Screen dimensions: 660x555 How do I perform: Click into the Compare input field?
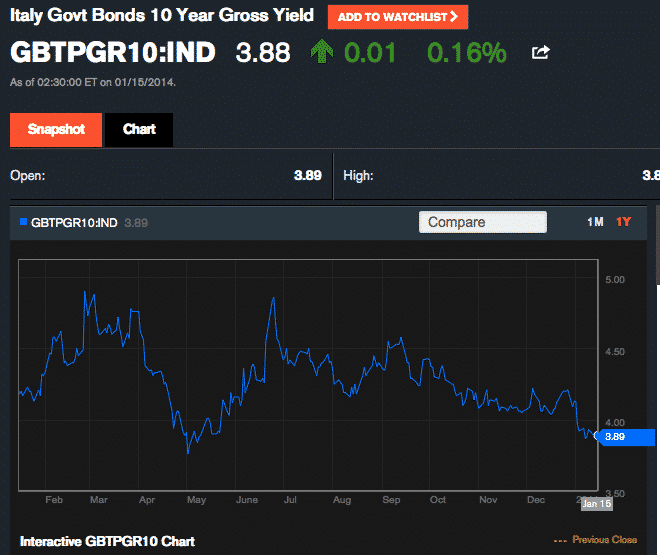point(482,222)
